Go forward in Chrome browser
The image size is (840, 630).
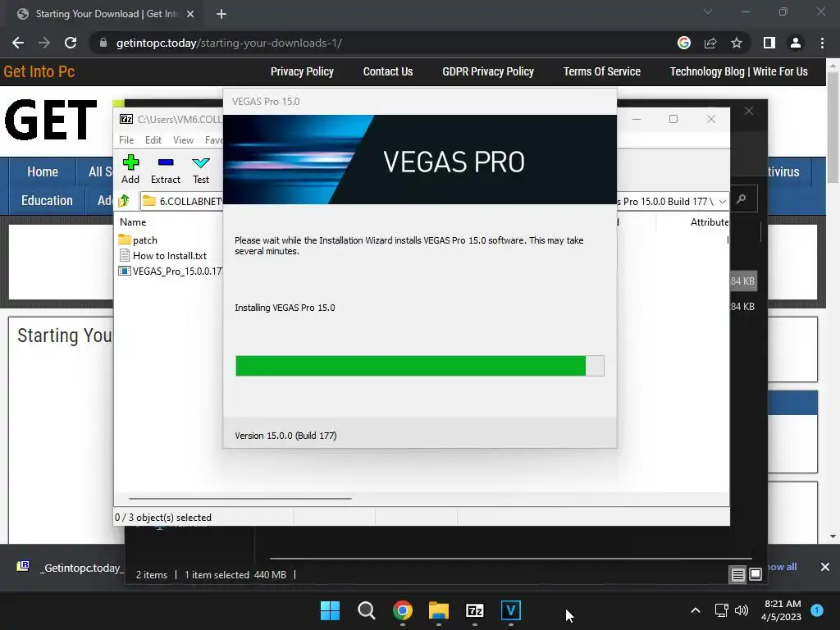[x=44, y=43]
